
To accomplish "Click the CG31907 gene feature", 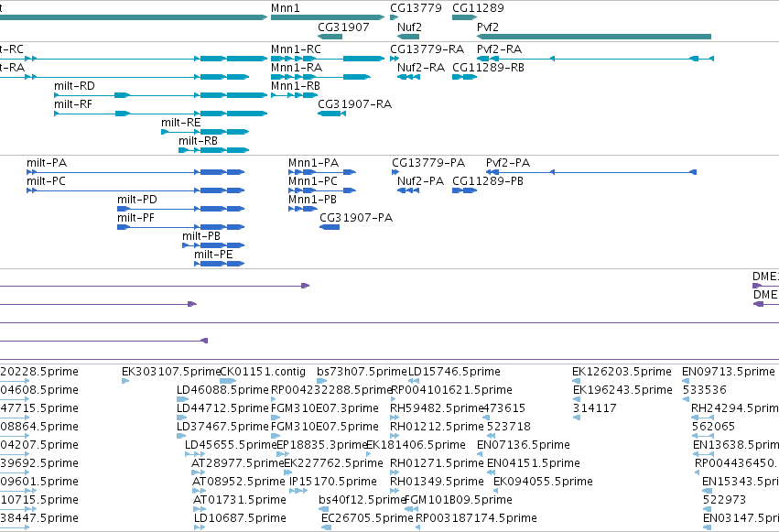I will pos(330,37).
